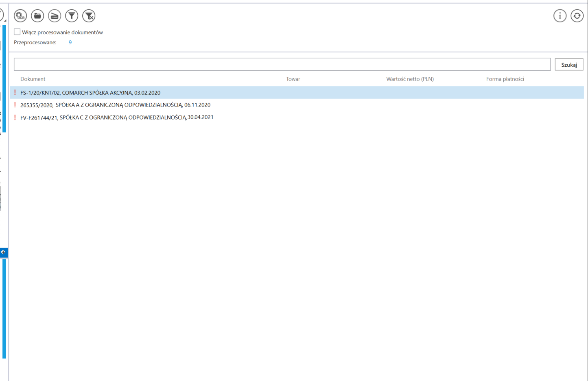
Task: Sort by Wartość netto (PLN) column header
Action: coord(410,79)
